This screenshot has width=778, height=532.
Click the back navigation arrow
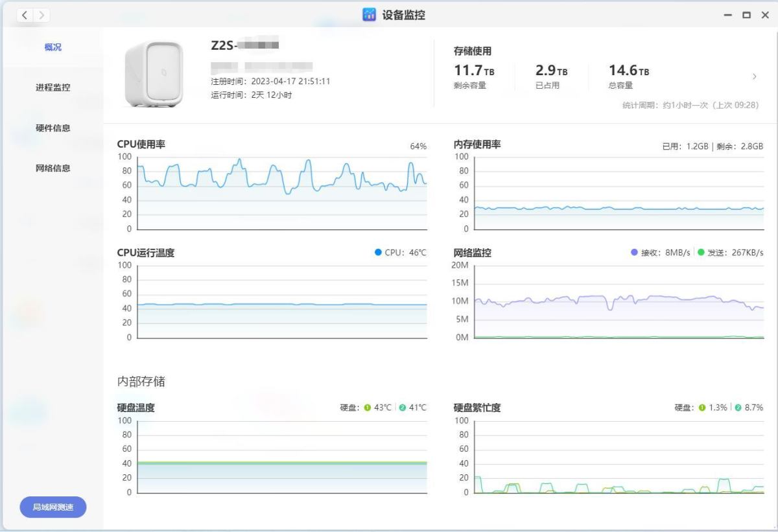point(25,15)
